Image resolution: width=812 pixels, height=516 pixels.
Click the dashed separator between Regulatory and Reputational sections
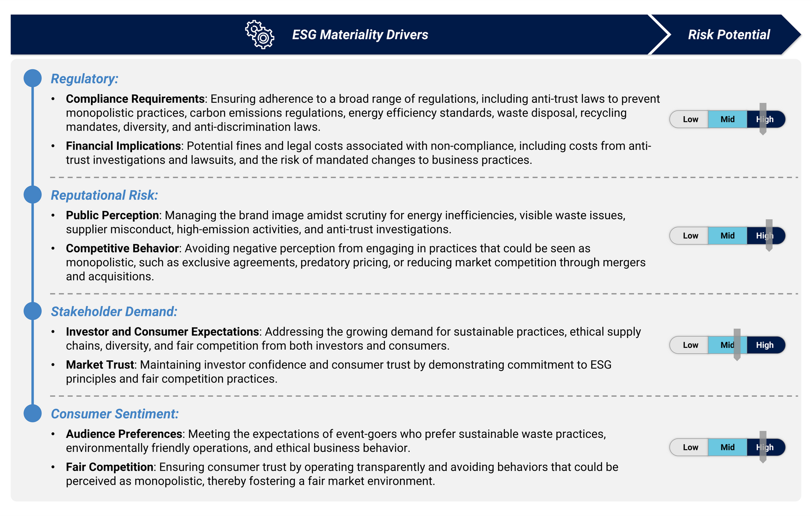(x=406, y=177)
